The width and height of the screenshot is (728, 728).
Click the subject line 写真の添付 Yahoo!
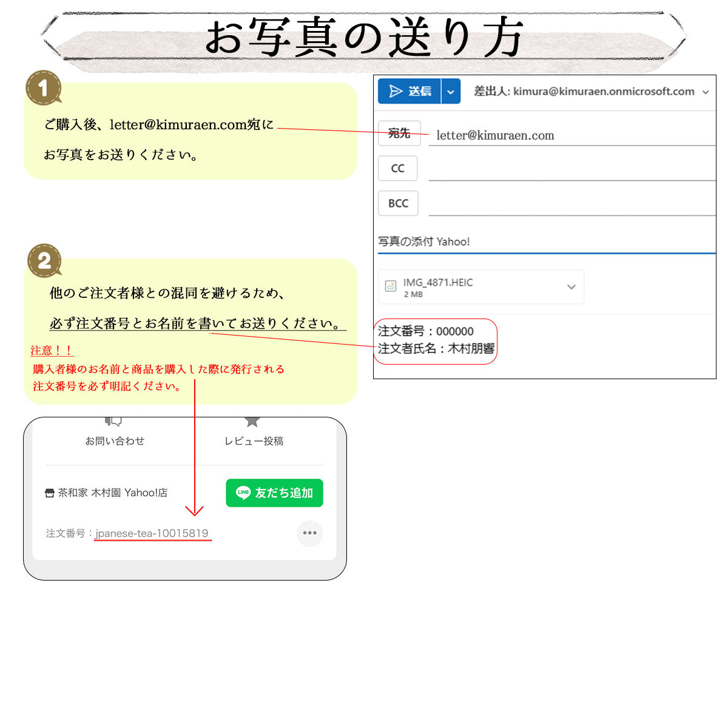pyautogui.click(x=425, y=241)
